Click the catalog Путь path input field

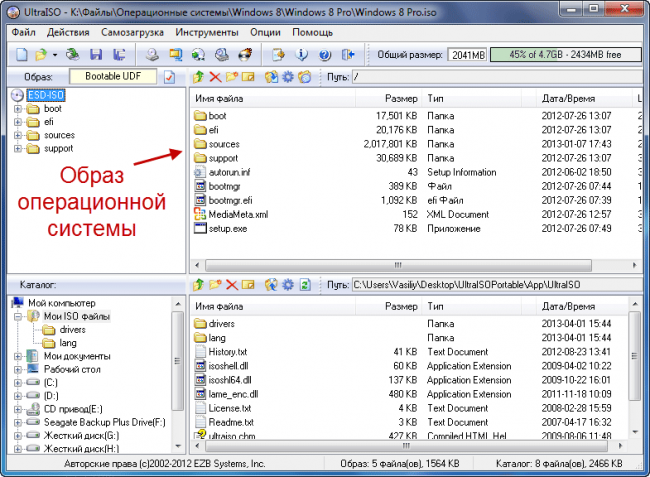[x=497, y=285]
